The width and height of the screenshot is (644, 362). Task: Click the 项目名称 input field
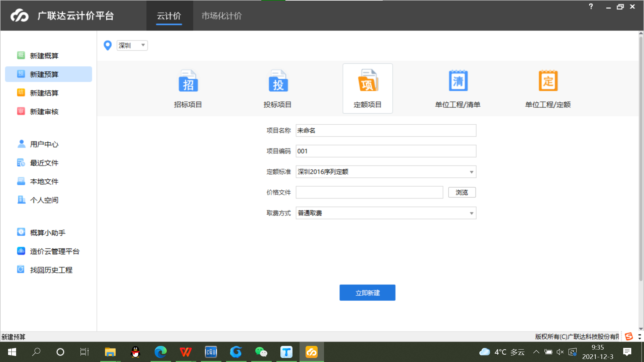tap(386, 131)
